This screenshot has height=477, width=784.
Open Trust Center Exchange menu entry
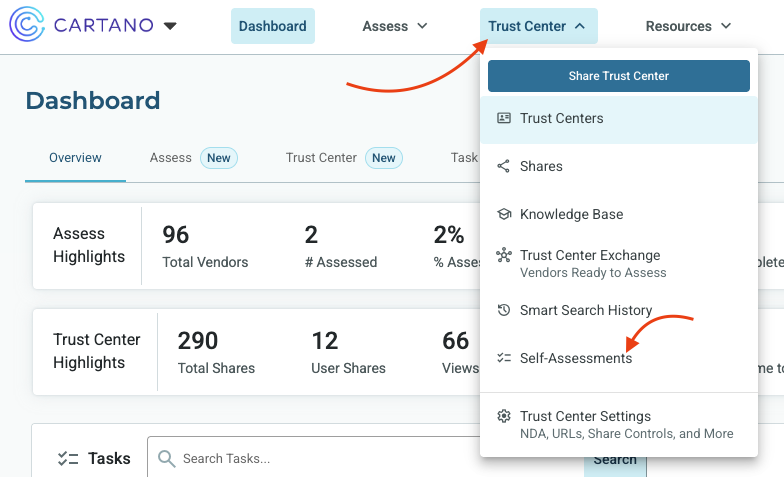tap(618, 264)
